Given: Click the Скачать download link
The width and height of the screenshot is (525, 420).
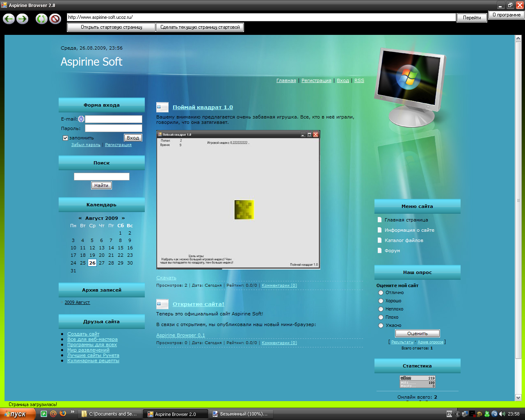Looking at the screenshot, I should (166, 278).
